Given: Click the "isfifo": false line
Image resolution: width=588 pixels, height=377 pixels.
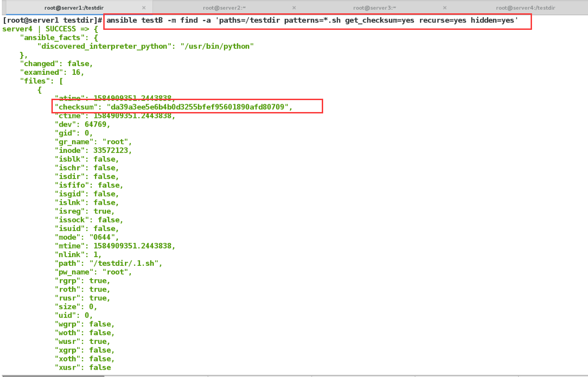Looking at the screenshot, I should (89, 185).
